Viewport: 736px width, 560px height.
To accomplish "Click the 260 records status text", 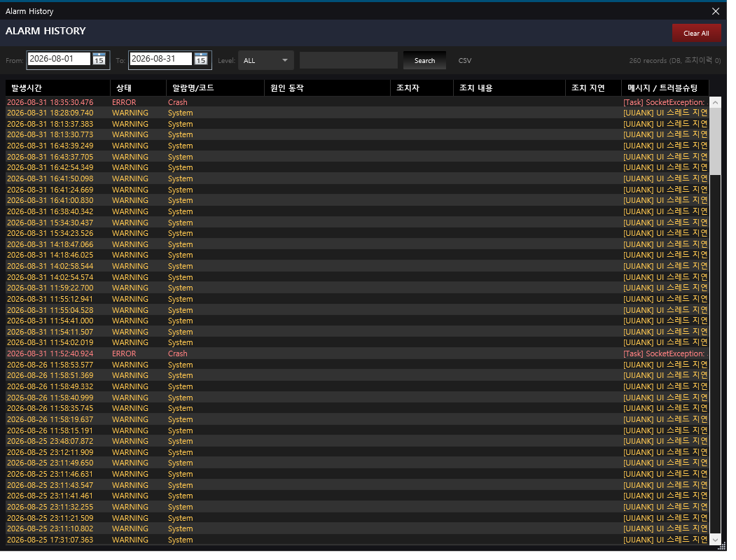I will coord(674,60).
